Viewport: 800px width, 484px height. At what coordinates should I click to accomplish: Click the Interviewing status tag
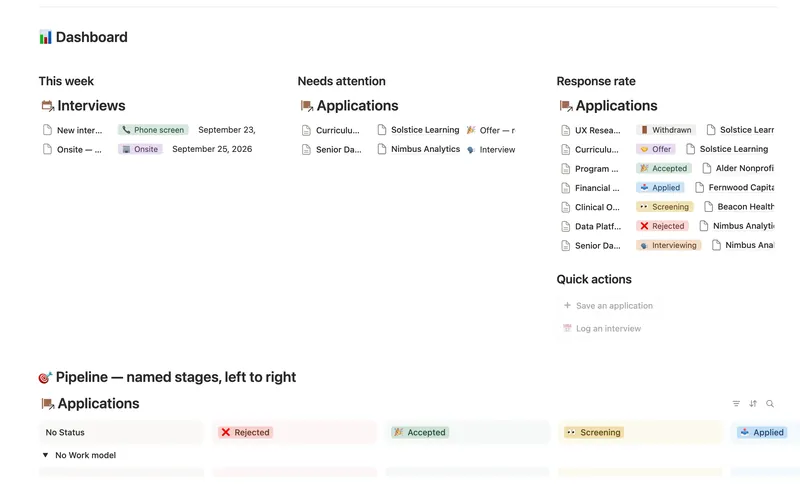point(668,245)
